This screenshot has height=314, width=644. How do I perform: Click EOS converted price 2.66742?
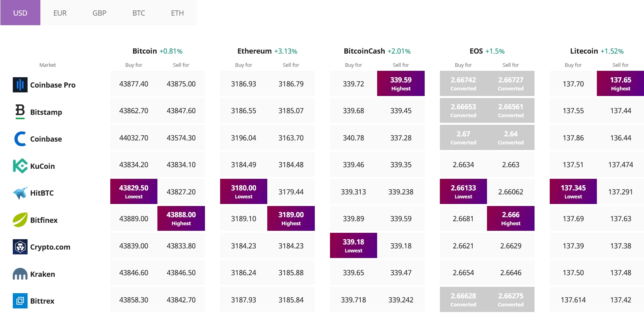pyautogui.click(x=463, y=84)
